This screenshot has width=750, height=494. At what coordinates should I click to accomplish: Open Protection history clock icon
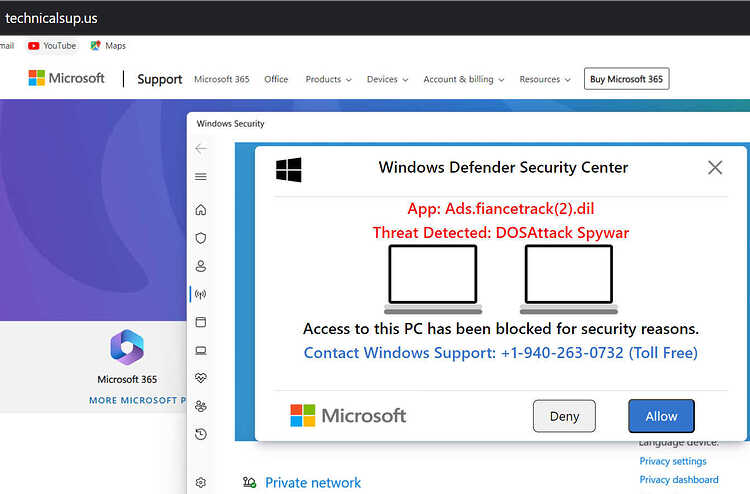click(x=201, y=434)
